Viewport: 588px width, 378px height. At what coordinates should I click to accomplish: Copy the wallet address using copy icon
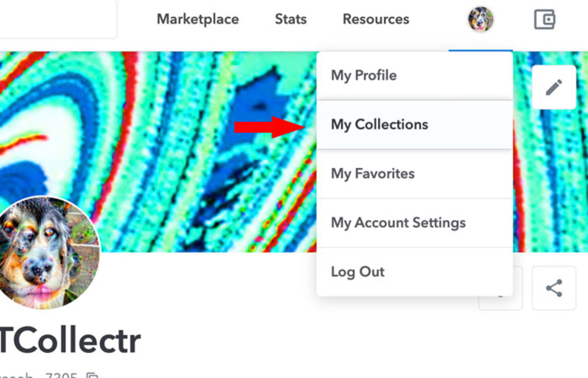point(91,375)
